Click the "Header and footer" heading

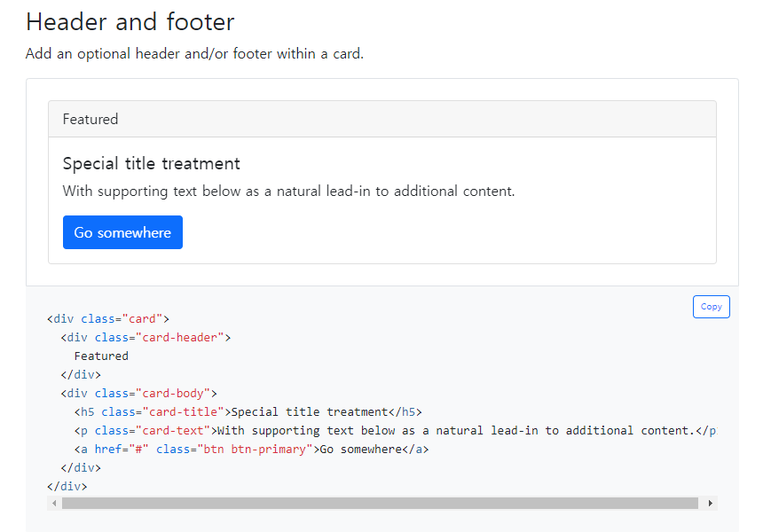[130, 21]
